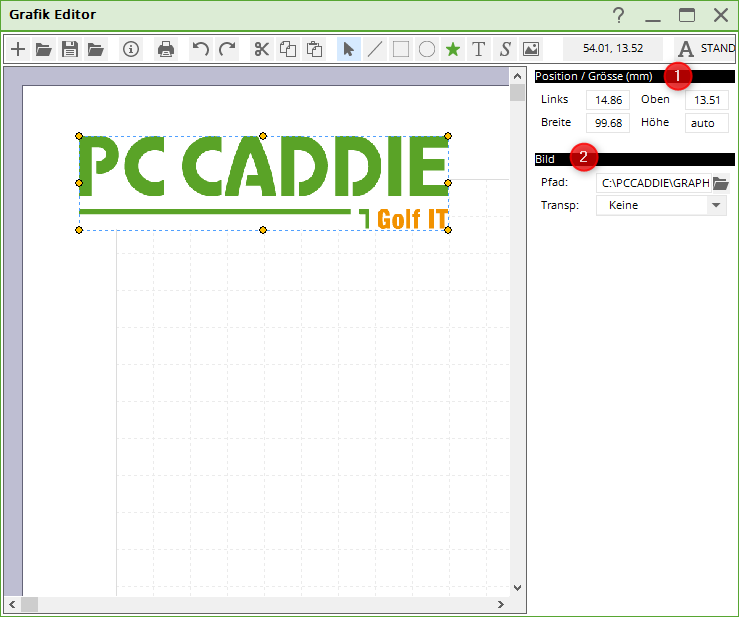The height and width of the screenshot is (617, 739).
Task: Click the Position / Grösse (mm) header
Action: coord(635,76)
